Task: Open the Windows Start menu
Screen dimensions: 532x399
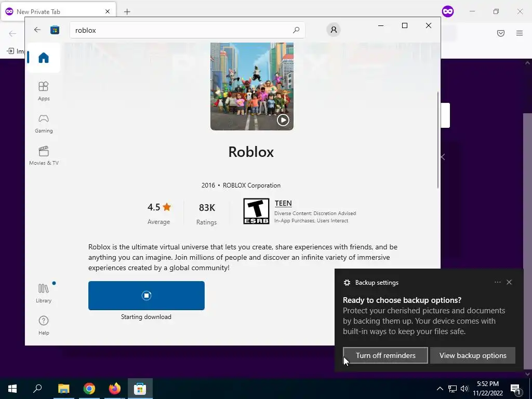Action: [12, 389]
